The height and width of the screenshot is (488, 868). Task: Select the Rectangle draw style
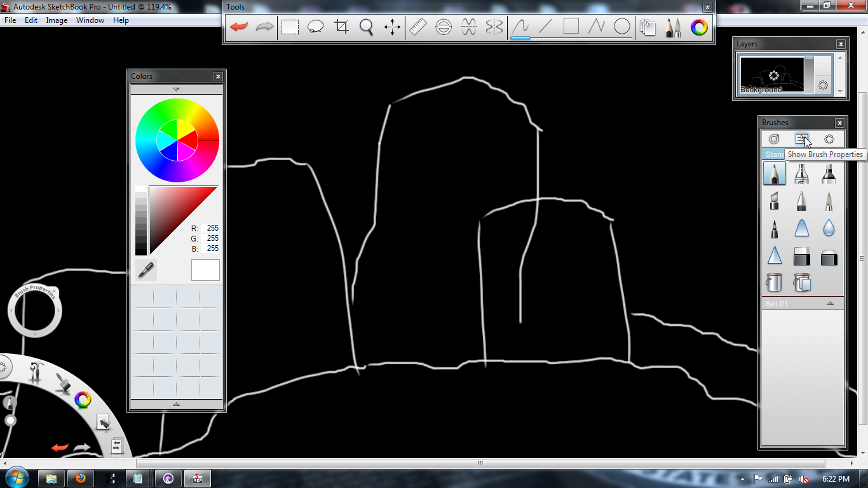tap(571, 27)
